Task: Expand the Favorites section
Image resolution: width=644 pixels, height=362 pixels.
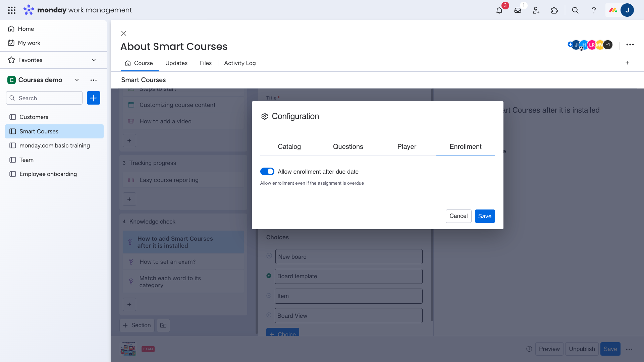Action: pos(94,60)
